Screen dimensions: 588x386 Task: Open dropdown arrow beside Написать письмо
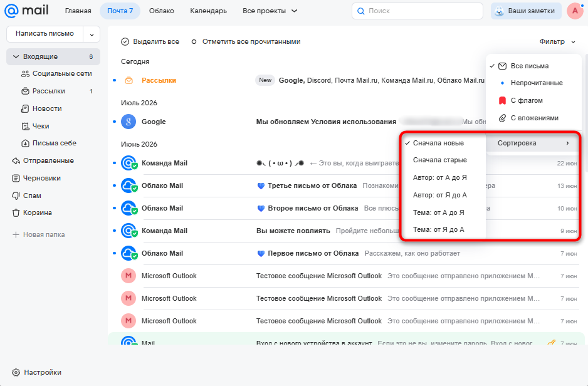[x=92, y=34]
